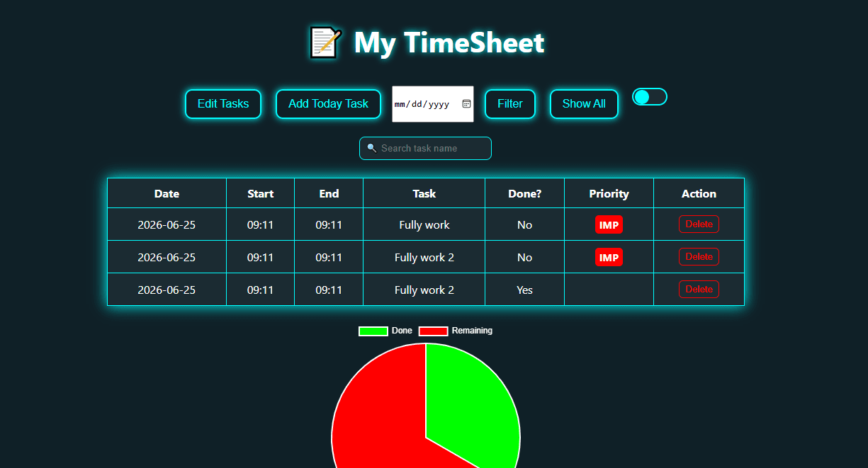Click the "No" cell in the Fully work row
Viewport: 868px width, 468px height.
[524, 224]
